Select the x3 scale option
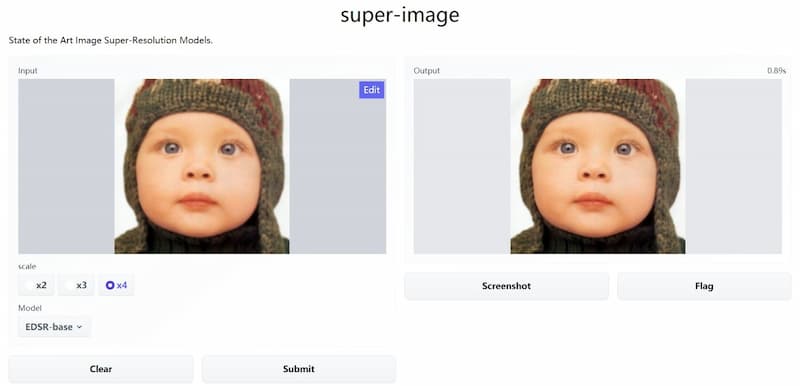 (x=76, y=286)
